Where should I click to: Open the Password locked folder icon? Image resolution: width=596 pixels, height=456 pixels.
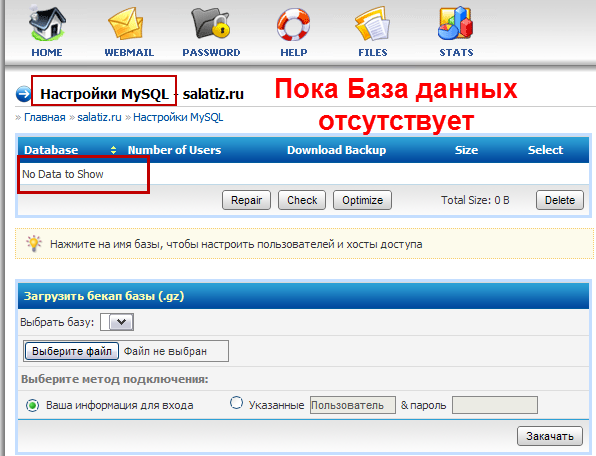coord(211,23)
